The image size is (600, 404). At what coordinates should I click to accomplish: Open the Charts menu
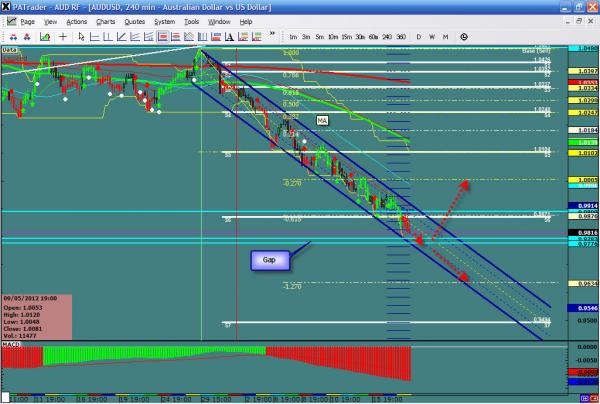[x=105, y=21]
